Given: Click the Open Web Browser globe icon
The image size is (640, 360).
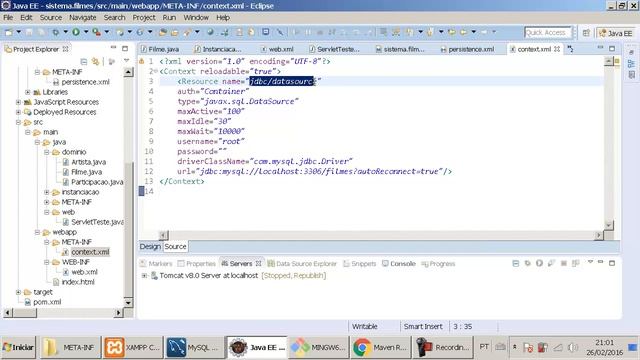Looking at the screenshot, I should tap(210, 32).
